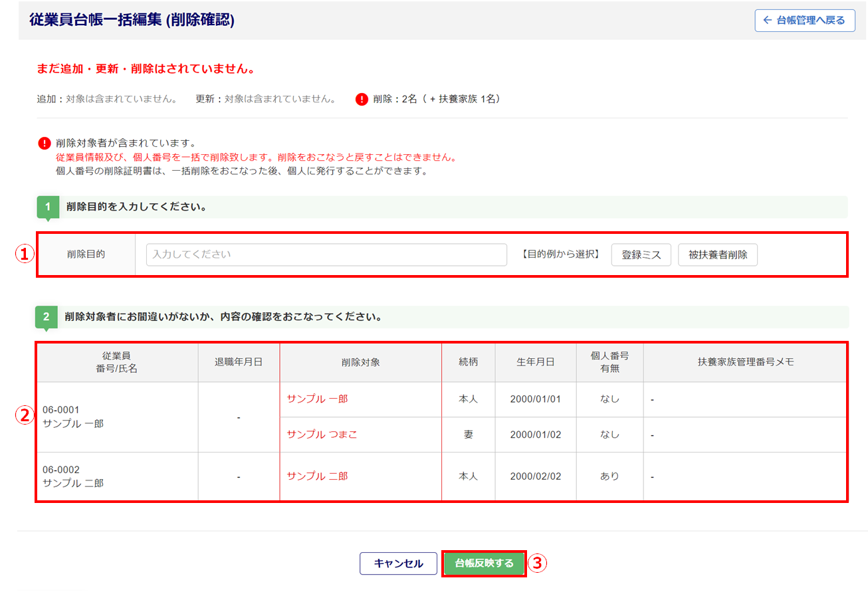Click the warning icon next to 削除対象者が含まれています
This screenshot has width=868, height=592.
pyautogui.click(x=45, y=143)
